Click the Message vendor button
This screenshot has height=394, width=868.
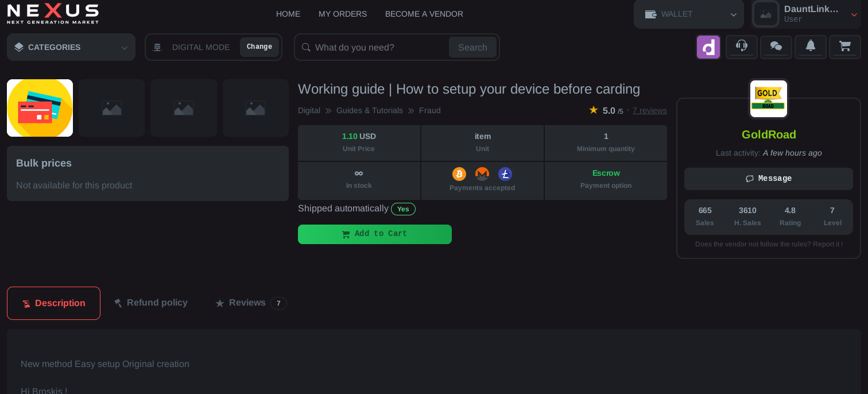(x=769, y=179)
